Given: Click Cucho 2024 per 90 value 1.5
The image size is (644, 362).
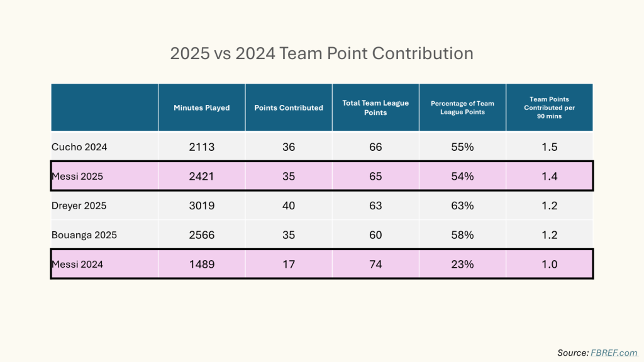Looking at the screenshot, I should tap(549, 147).
